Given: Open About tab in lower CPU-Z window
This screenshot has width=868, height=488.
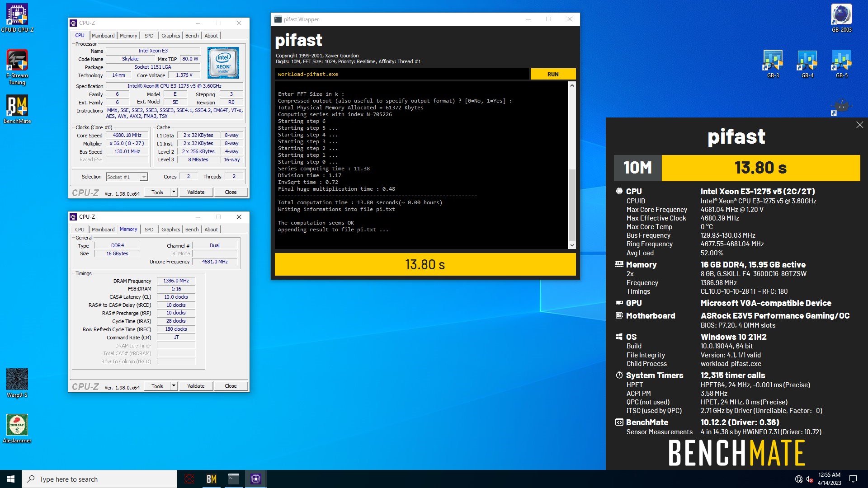Looking at the screenshot, I should point(211,230).
